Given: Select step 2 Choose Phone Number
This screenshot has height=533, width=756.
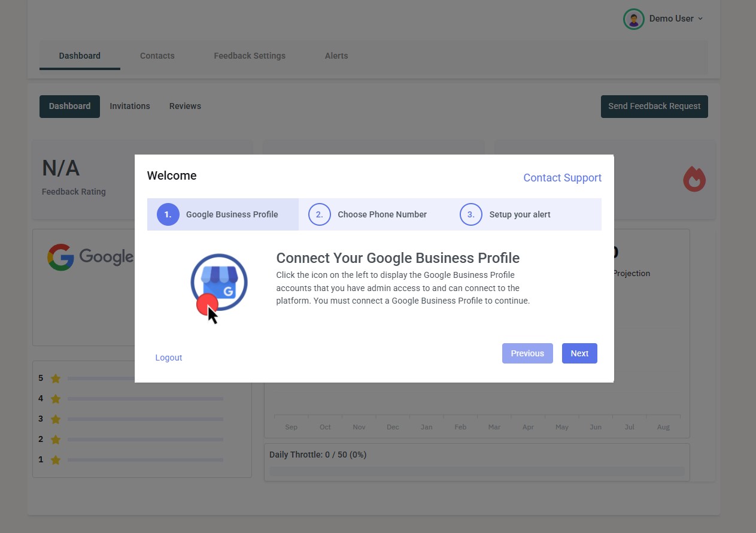Looking at the screenshot, I should click(x=374, y=214).
